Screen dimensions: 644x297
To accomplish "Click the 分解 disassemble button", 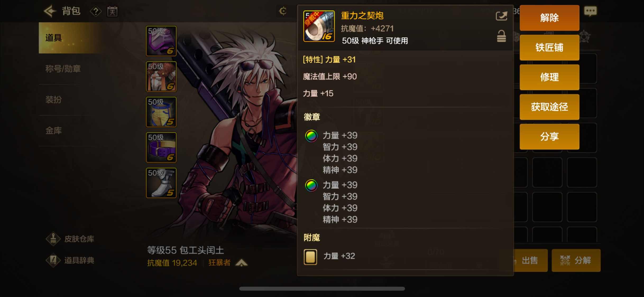I will pyautogui.click(x=576, y=260).
